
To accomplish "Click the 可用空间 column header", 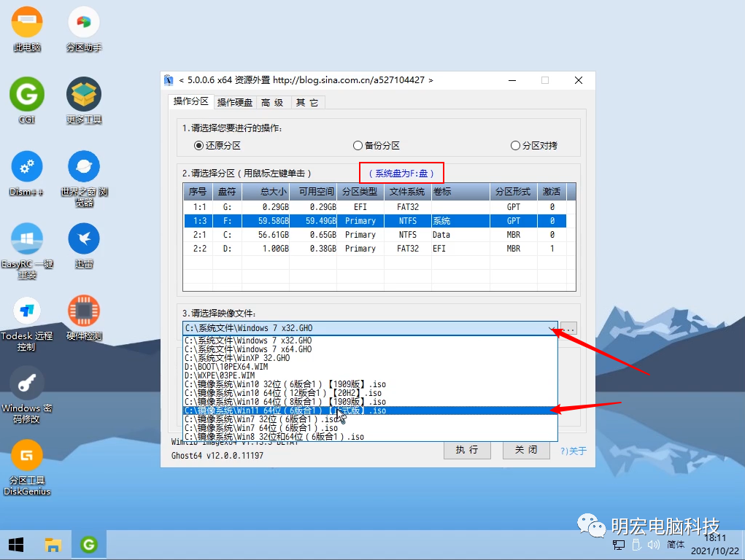I will coord(314,192).
